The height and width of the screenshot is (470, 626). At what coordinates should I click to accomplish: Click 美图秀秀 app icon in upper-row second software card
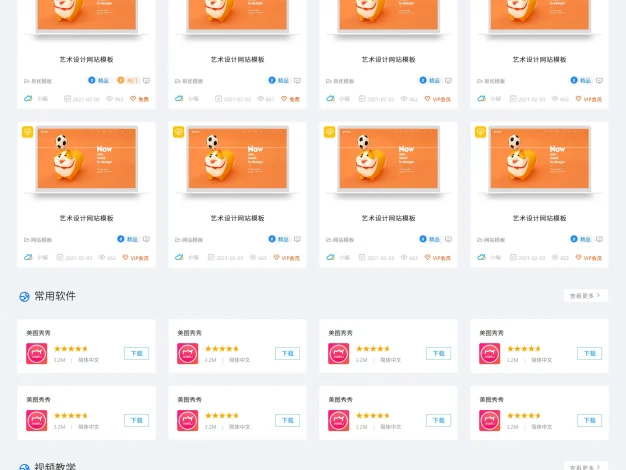pos(188,353)
